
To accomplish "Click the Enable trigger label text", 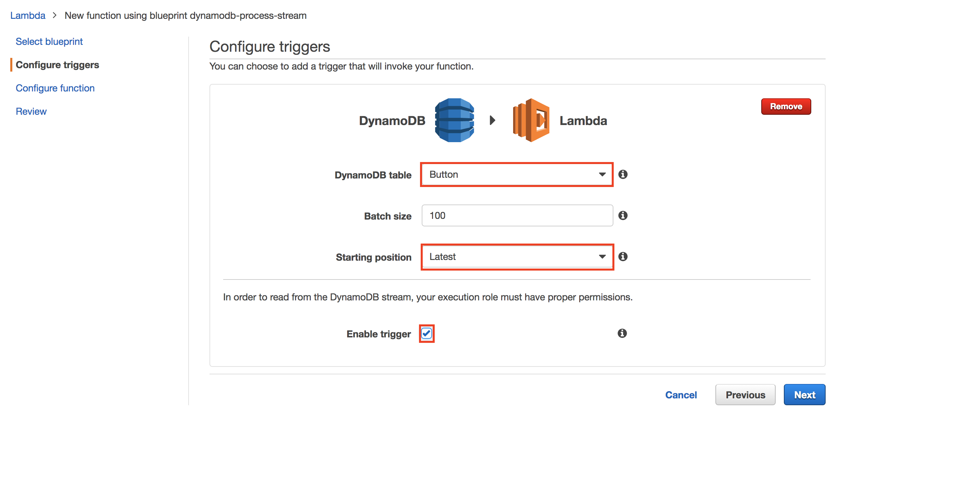I will pyautogui.click(x=379, y=334).
